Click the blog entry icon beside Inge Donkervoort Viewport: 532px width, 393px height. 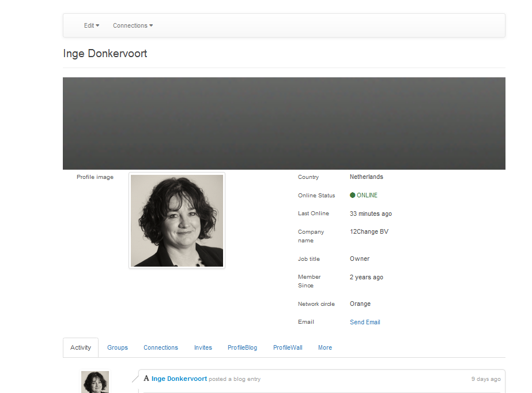coord(146,379)
